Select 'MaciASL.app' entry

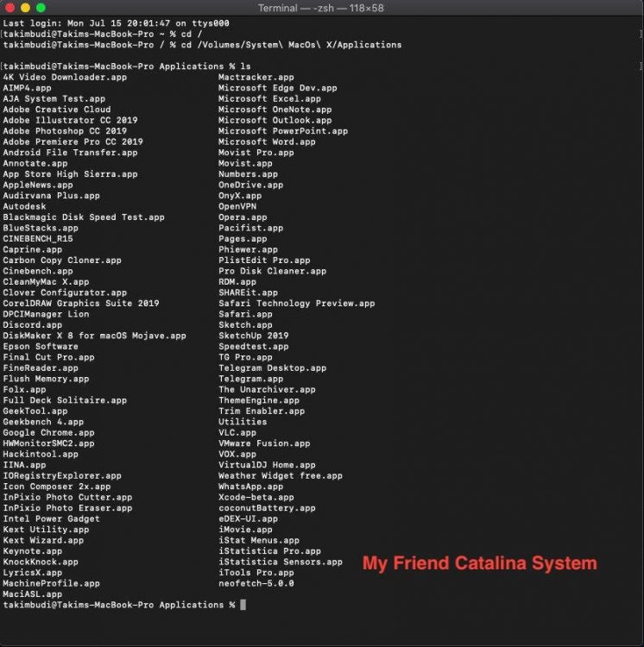pos(33,594)
